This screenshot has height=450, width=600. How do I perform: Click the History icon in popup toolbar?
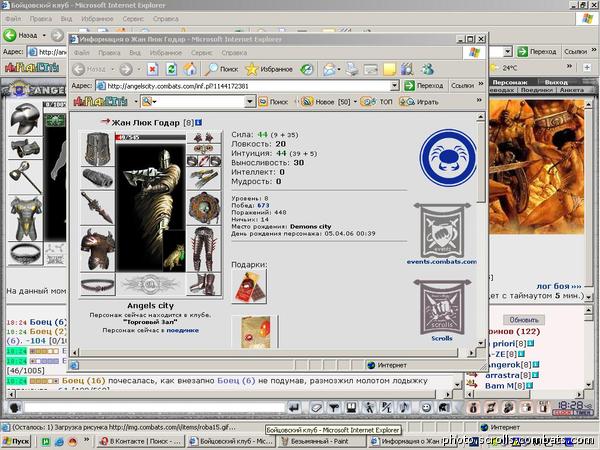click(x=307, y=69)
